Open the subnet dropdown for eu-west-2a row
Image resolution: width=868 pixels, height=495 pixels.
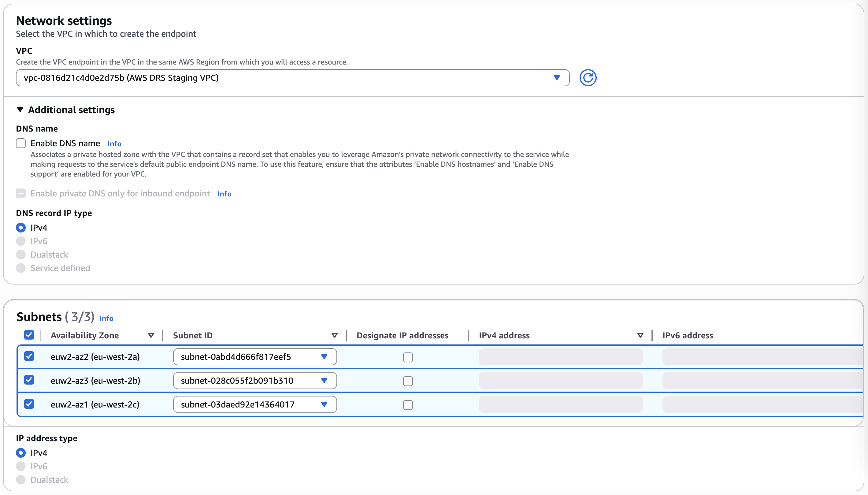click(324, 357)
